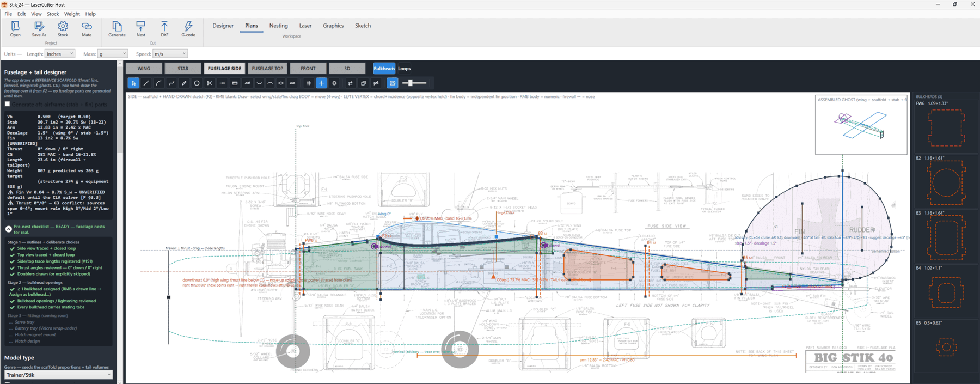Toggle the Loops mode button
Image resolution: width=980 pixels, height=384 pixels.
[x=404, y=69]
